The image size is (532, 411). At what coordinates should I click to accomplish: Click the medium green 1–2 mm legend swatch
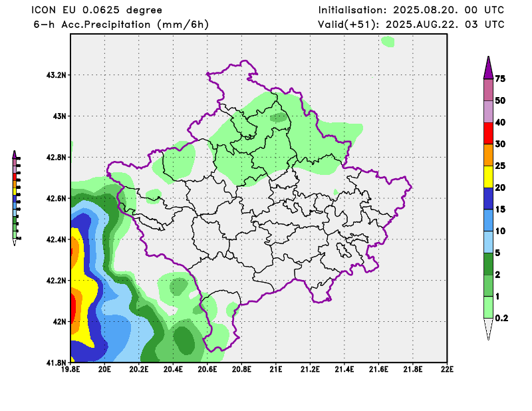point(488,285)
